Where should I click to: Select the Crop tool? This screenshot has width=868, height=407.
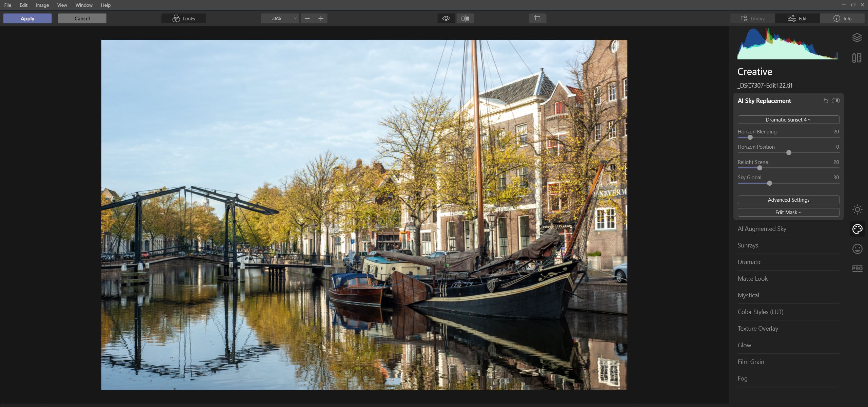[x=538, y=18]
